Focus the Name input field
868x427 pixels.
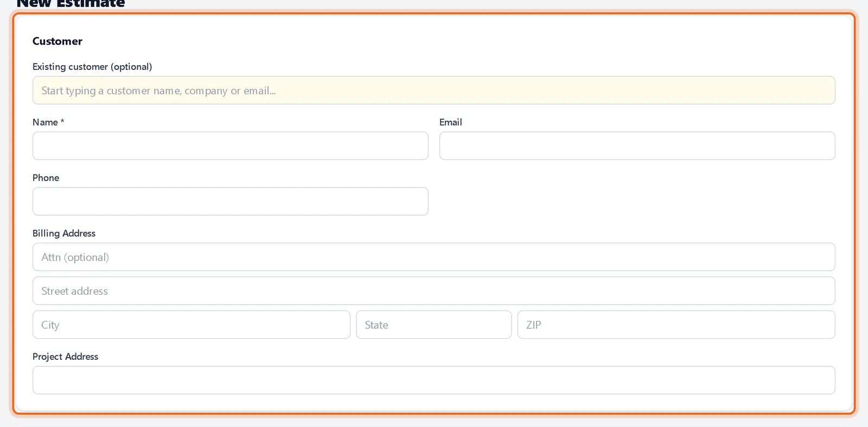[230, 146]
